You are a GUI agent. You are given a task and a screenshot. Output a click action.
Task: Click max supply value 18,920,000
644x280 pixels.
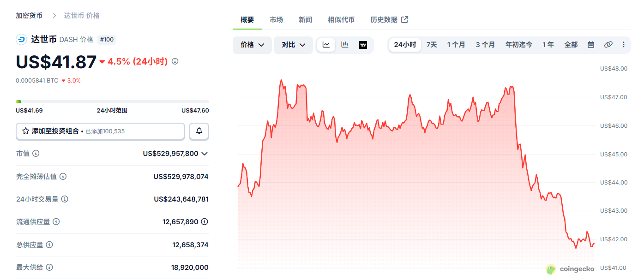click(190, 268)
